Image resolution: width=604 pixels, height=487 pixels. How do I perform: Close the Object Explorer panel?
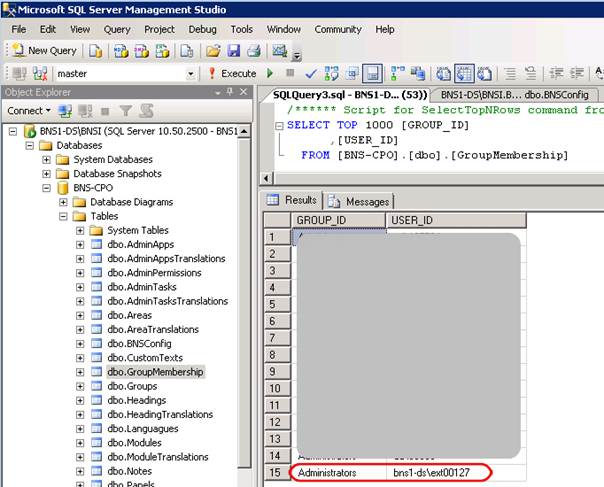tap(243, 92)
